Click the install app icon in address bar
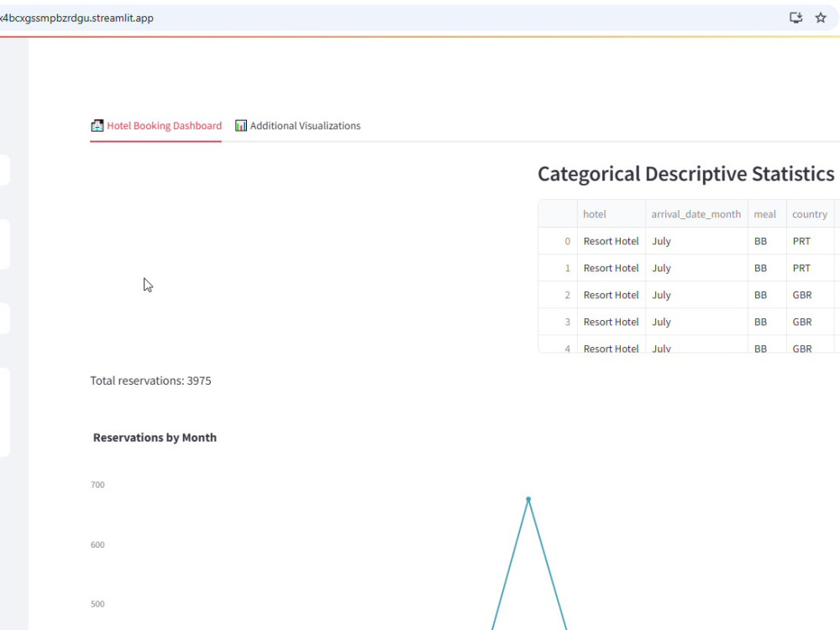Viewport: 840px width, 630px height. (796, 18)
